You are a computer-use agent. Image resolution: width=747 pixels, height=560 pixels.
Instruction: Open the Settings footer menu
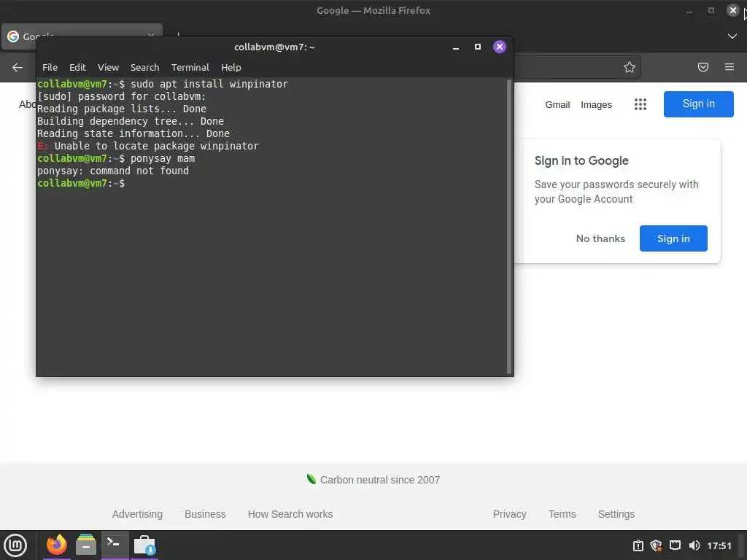click(616, 514)
